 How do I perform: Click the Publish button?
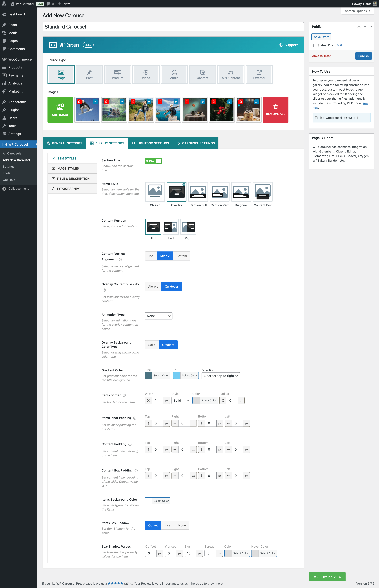363,56
